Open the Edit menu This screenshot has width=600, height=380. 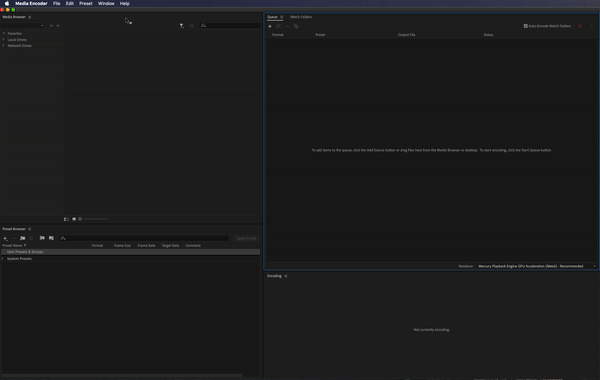coord(70,3)
